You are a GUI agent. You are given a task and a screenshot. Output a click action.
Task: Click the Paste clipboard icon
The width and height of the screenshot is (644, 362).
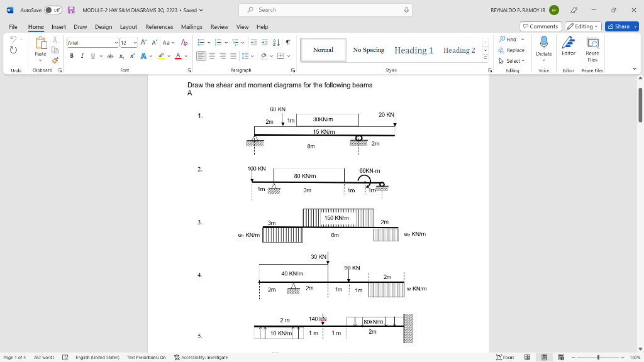click(x=41, y=43)
